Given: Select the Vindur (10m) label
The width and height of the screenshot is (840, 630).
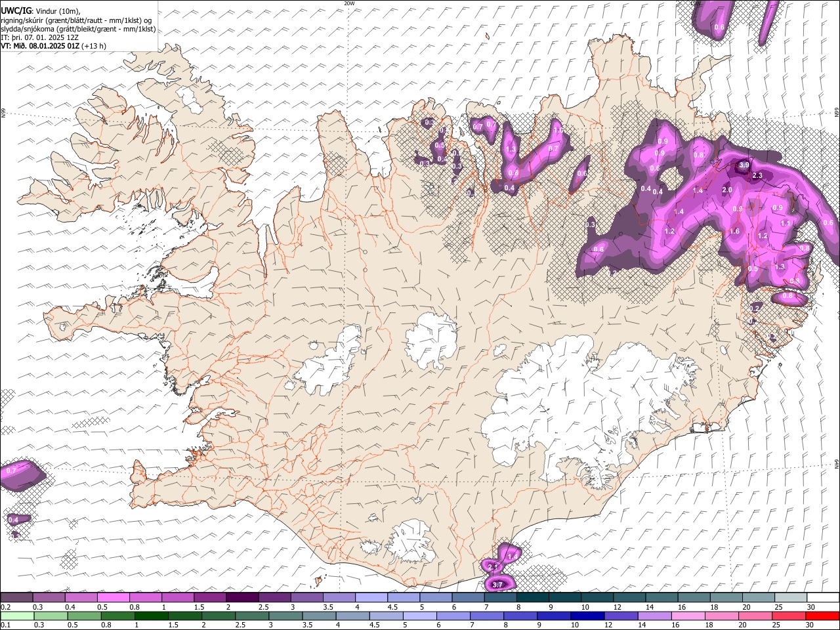Looking at the screenshot, I should click(x=58, y=10).
